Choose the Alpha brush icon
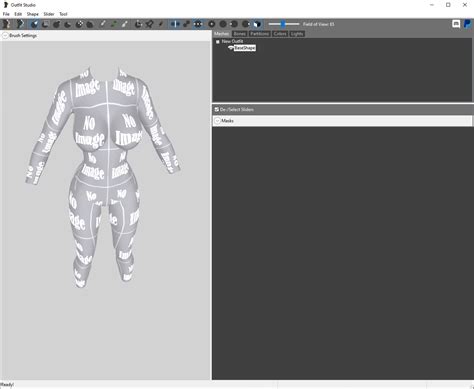Image resolution: width=474 pixels, height=389 pixels. [x=125, y=24]
